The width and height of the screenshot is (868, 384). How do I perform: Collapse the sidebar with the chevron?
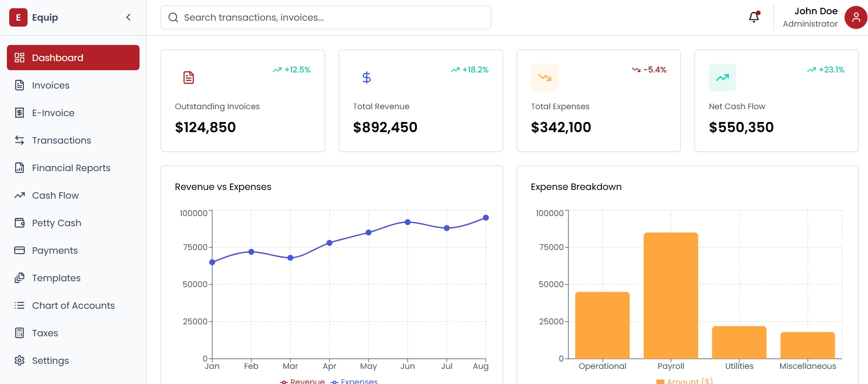129,17
